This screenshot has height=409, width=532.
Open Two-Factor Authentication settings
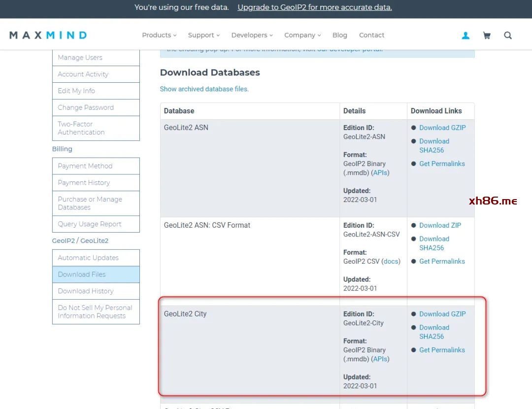pos(81,128)
